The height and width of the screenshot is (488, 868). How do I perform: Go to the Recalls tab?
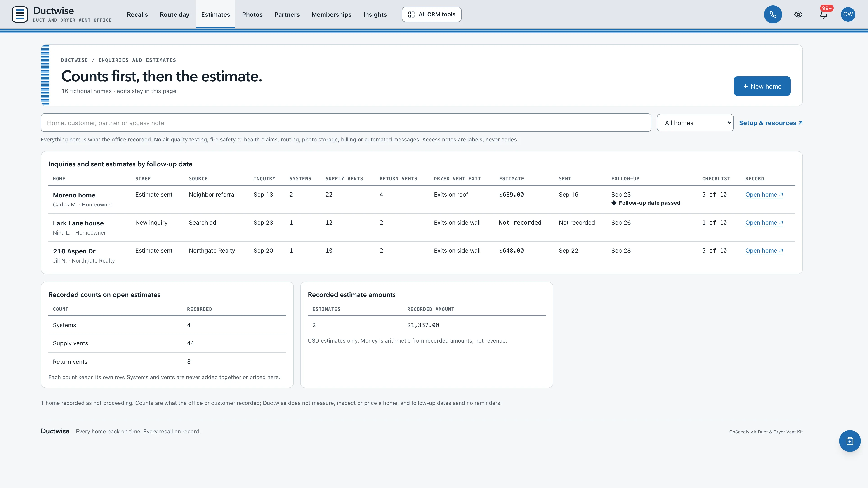point(137,14)
